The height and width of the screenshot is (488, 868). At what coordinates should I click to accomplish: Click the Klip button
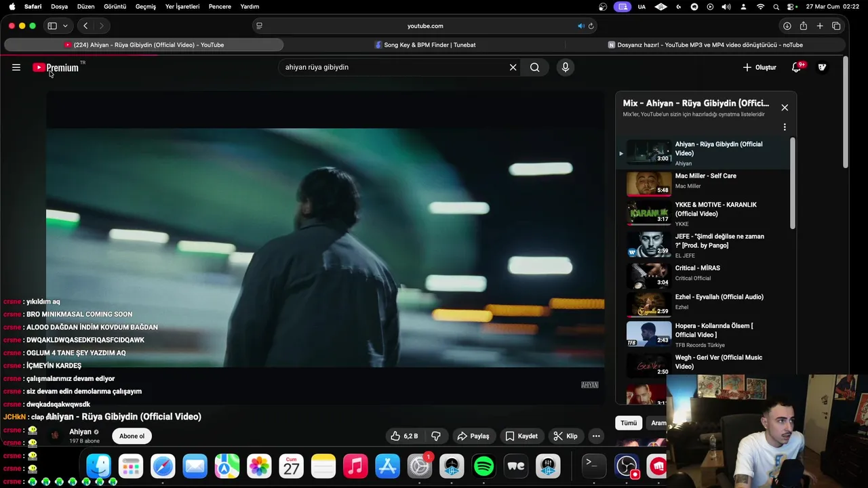click(x=566, y=436)
